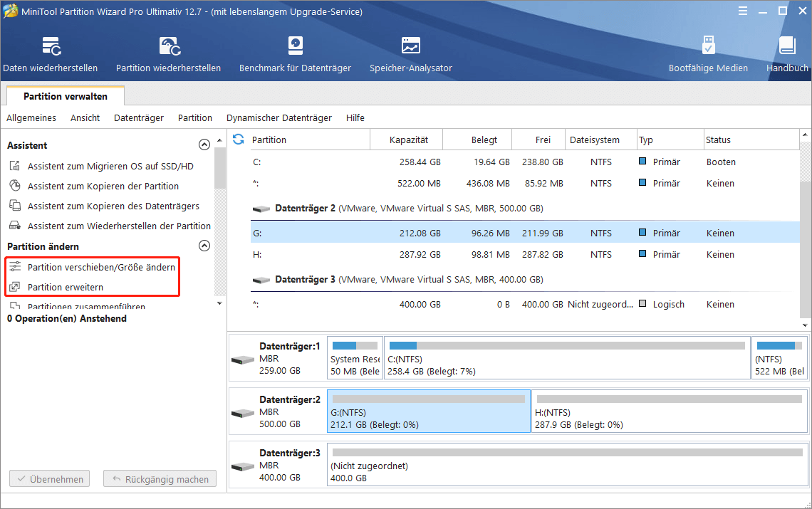Start Assistent zum Kopieren der Partition
The width and height of the screenshot is (812, 509).
tap(103, 186)
